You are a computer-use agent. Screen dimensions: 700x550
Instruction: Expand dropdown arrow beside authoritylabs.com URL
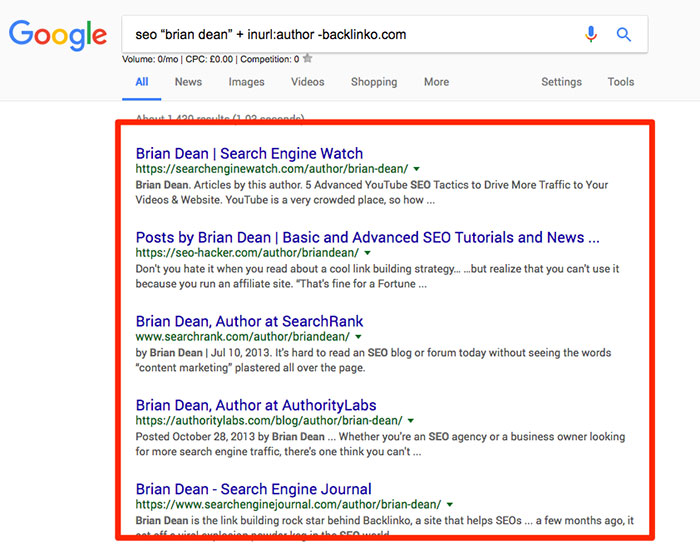(x=411, y=421)
